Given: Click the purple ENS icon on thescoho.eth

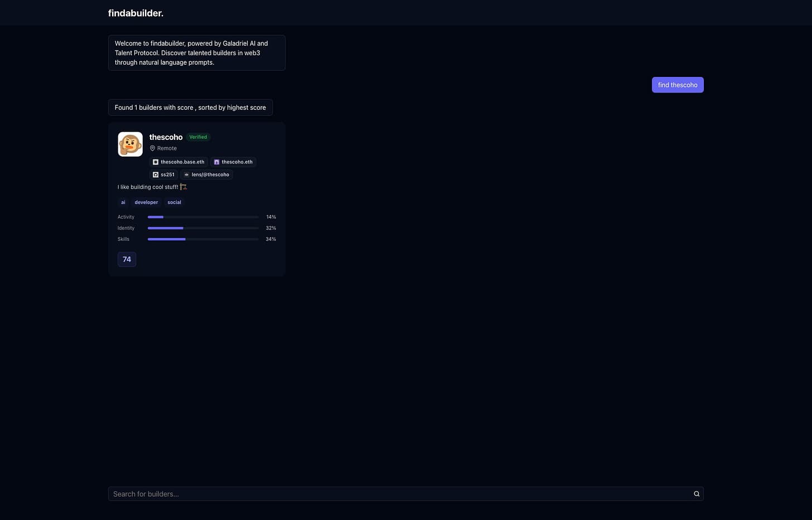Looking at the screenshot, I should click(216, 162).
